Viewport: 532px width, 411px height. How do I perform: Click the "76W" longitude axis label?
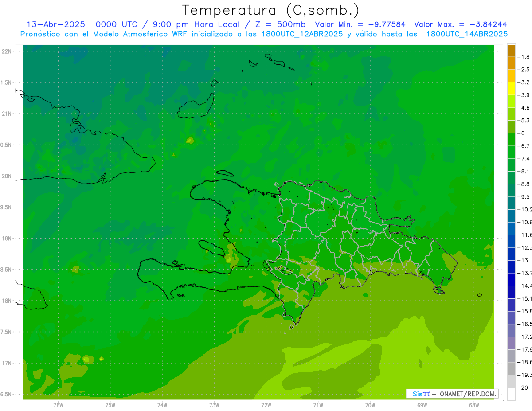58,405
